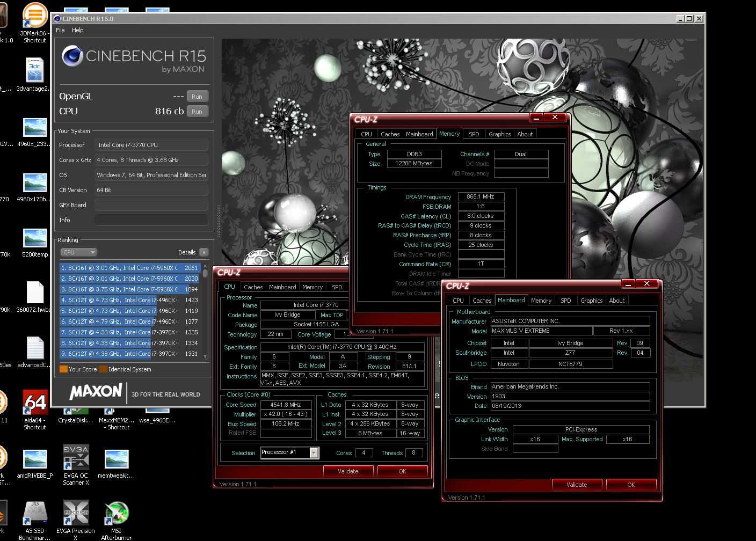Click the Processor field in Your System
The image size is (756, 541).
point(151,145)
